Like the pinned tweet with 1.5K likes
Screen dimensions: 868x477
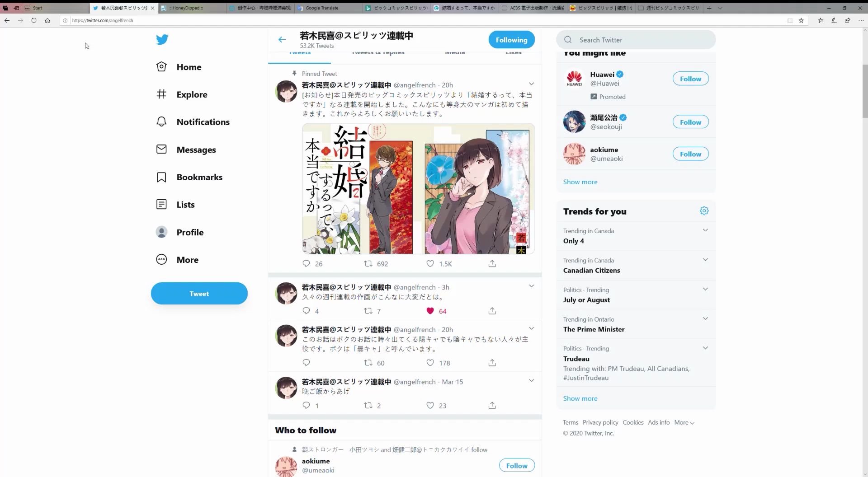coord(430,263)
